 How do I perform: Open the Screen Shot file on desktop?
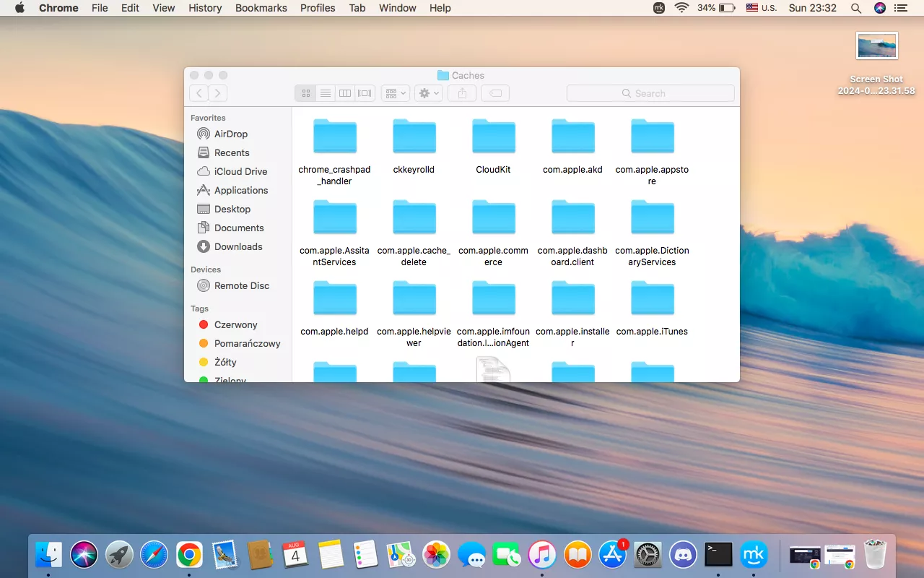click(x=876, y=46)
